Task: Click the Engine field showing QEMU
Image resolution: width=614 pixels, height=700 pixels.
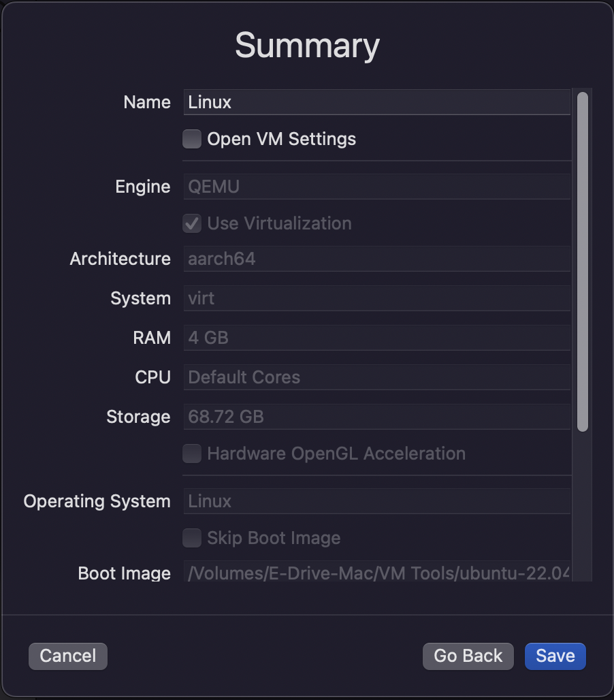Action: coord(377,187)
